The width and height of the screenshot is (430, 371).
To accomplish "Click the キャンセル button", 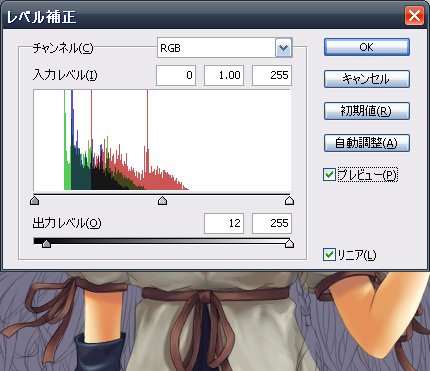I will click(x=367, y=79).
